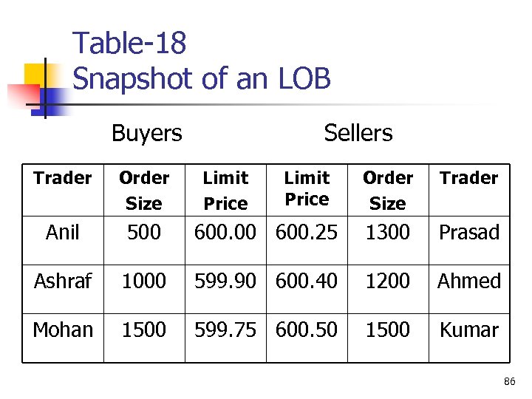Select the Ashraf trader cell
Image resolution: width=532 pixels, height=399 pixels.
(x=62, y=281)
